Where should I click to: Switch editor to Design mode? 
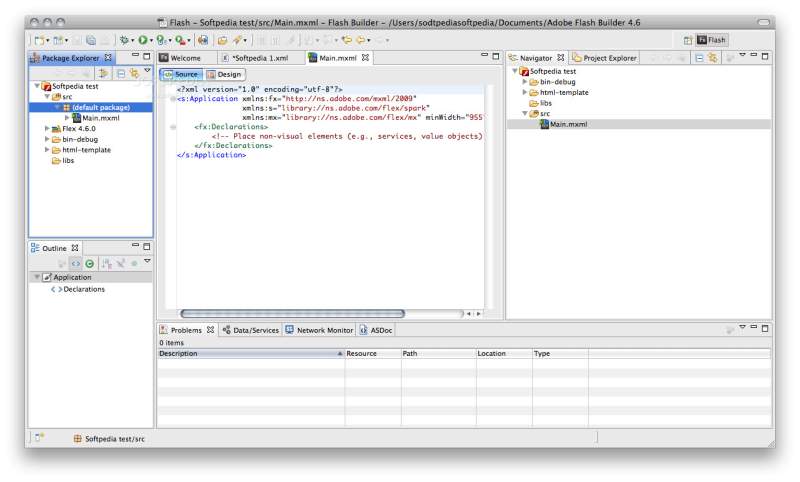coord(224,74)
